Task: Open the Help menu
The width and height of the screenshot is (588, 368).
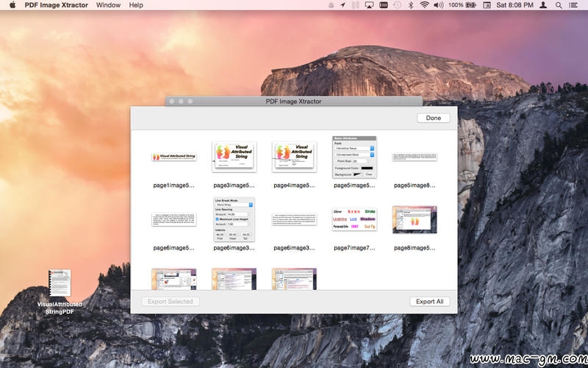Action: (136, 5)
